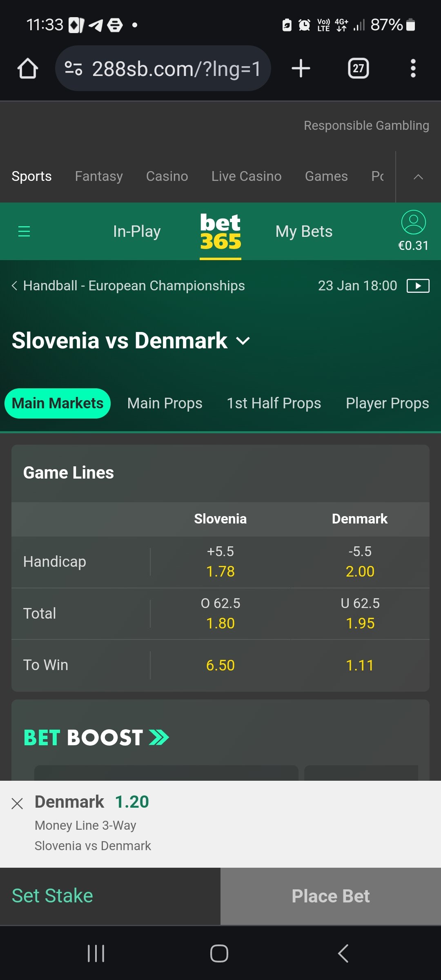Open the tab switcher showing 27

point(358,68)
